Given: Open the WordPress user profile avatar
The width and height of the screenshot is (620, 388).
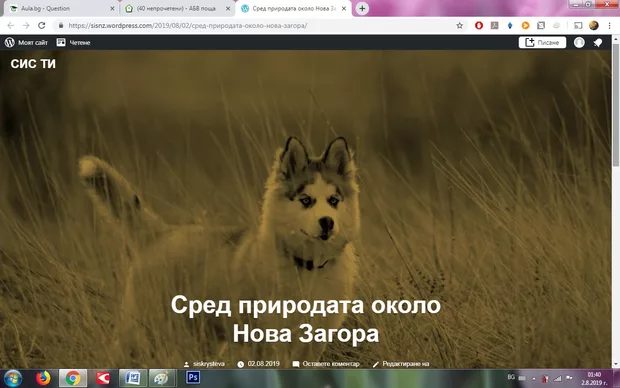Looking at the screenshot, I should (579, 42).
